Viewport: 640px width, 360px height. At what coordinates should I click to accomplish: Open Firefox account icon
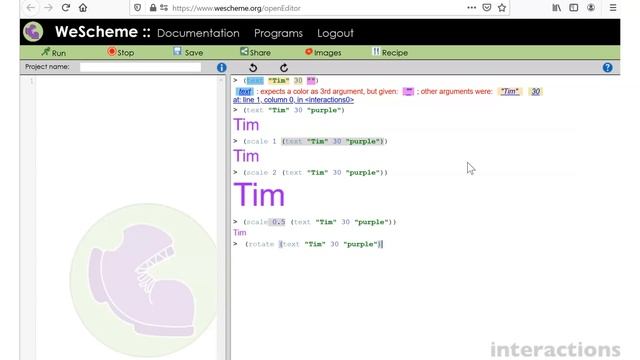point(591,8)
